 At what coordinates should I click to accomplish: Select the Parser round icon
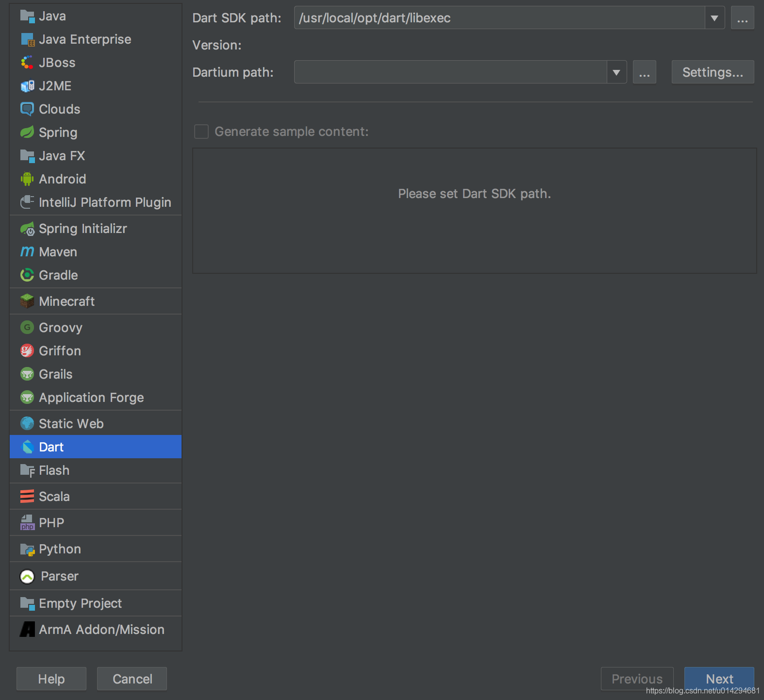(27, 577)
